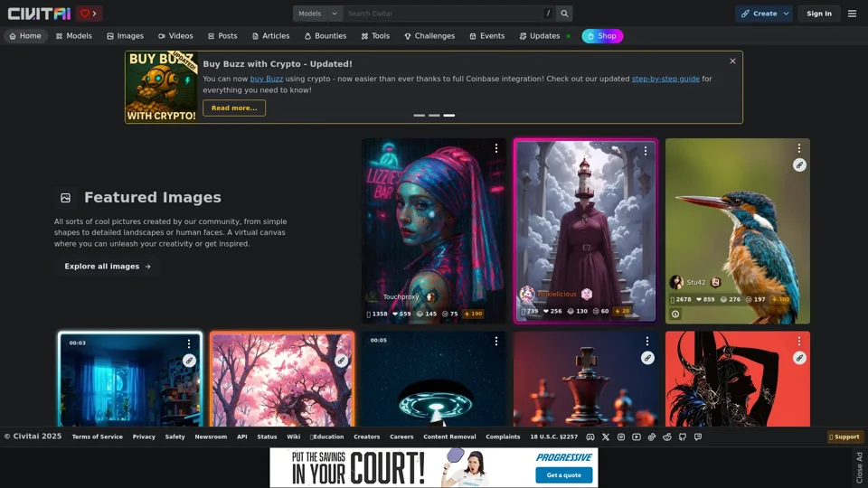Expand chevron next to heart icon

tap(95, 14)
